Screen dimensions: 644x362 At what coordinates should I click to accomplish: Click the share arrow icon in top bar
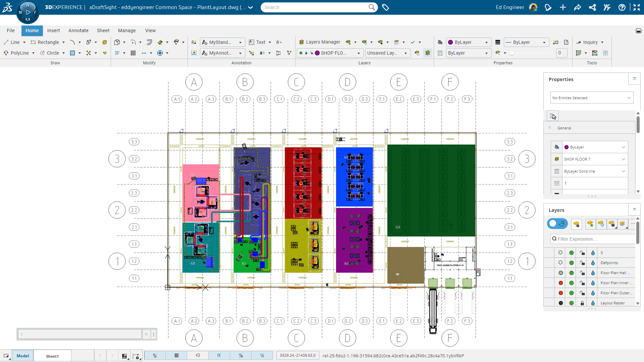(577, 7)
